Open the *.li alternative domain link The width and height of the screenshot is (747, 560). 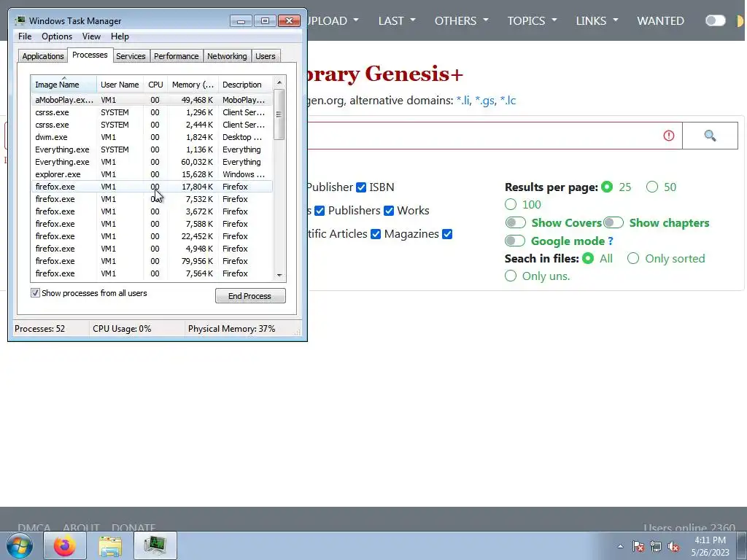pos(463,101)
